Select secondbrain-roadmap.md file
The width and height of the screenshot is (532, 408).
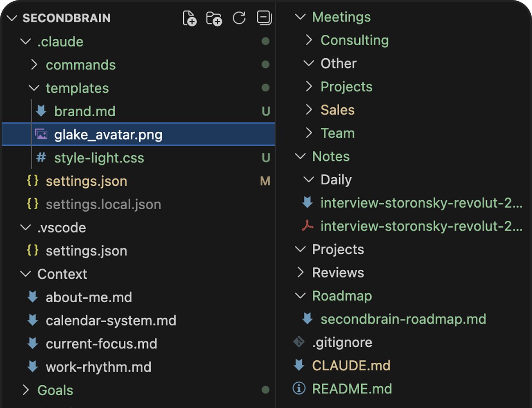[403, 319]
